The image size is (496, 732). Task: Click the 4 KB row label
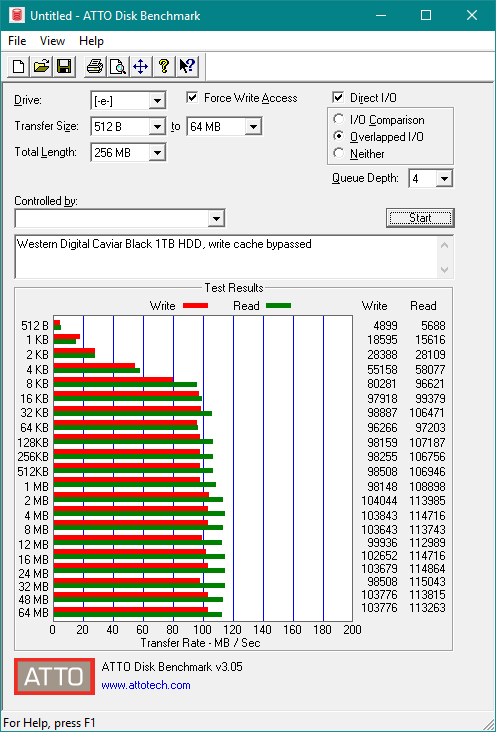click(x=37, y=369)
